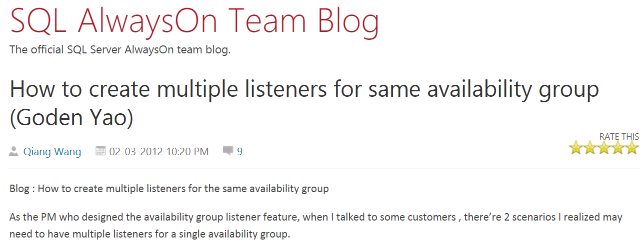This screenshot has width=644, height=252.
Task: Rate the post four stars
Action: coord(618,148)
